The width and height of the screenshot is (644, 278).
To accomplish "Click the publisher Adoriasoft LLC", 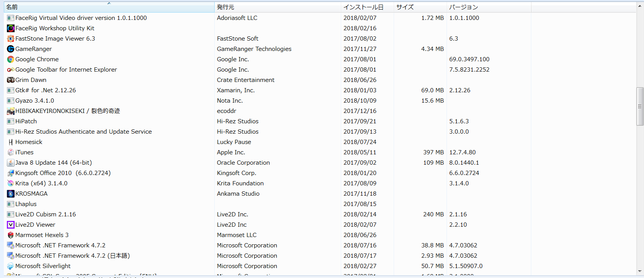I will 237,18.
